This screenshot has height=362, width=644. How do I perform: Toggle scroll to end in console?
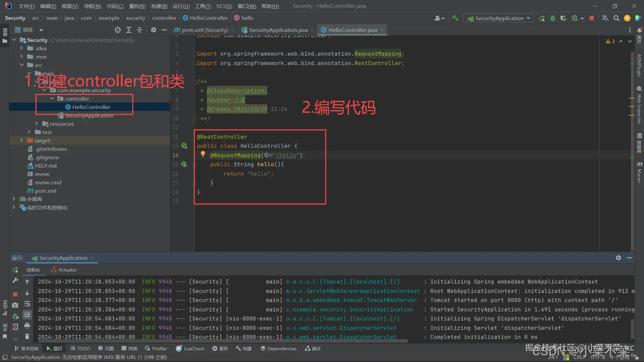(x=27, y=314)
